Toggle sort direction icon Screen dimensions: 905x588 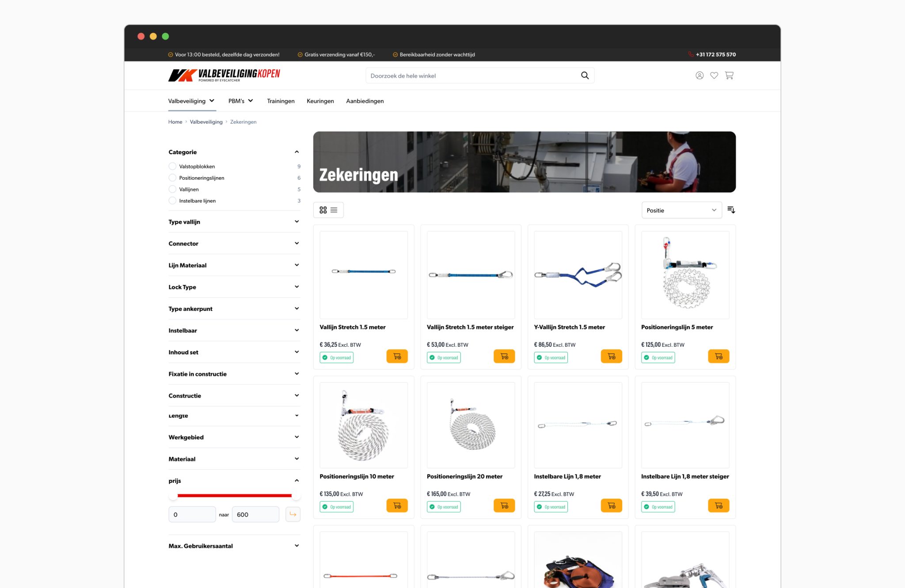coord(731,210)
